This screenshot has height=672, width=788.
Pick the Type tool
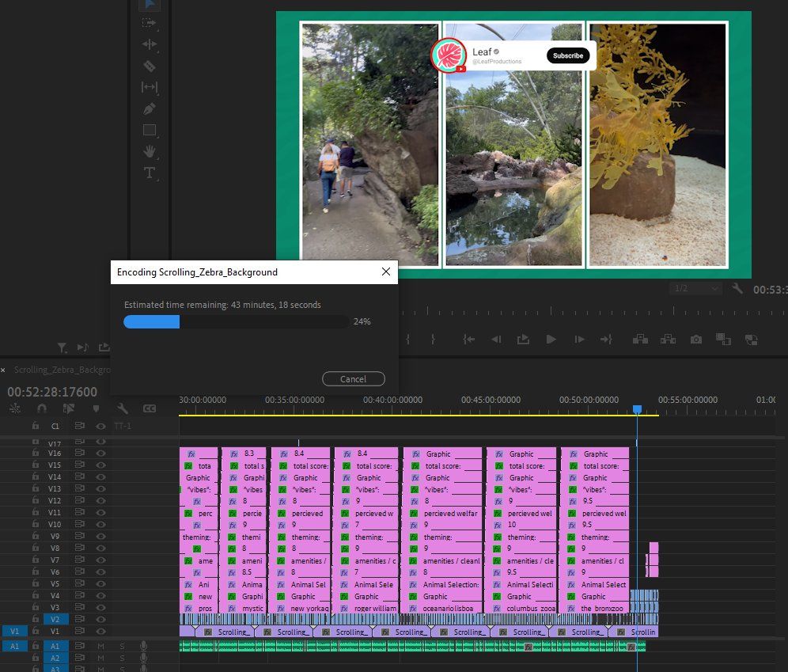pyautogui.click(x=149, y=173)
